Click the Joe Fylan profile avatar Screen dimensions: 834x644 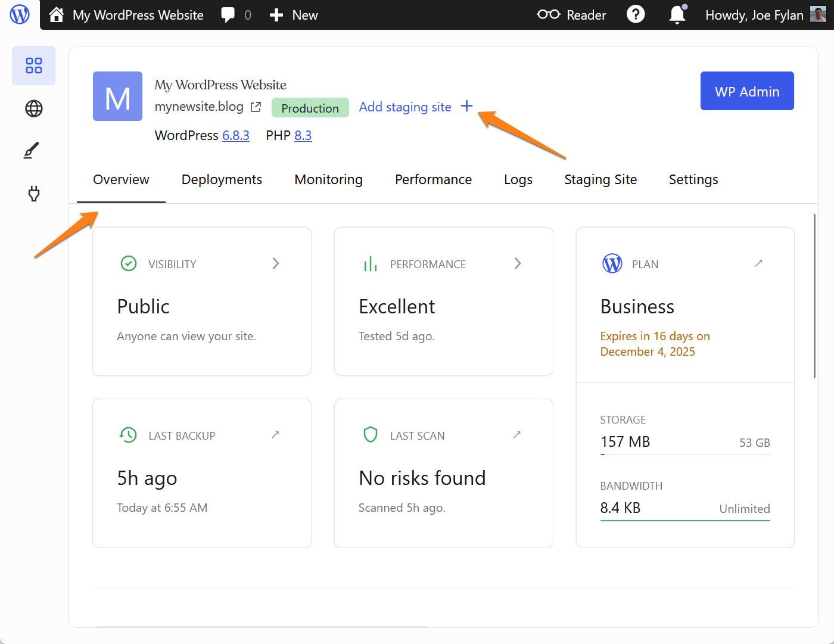click(x=819, y=14)
